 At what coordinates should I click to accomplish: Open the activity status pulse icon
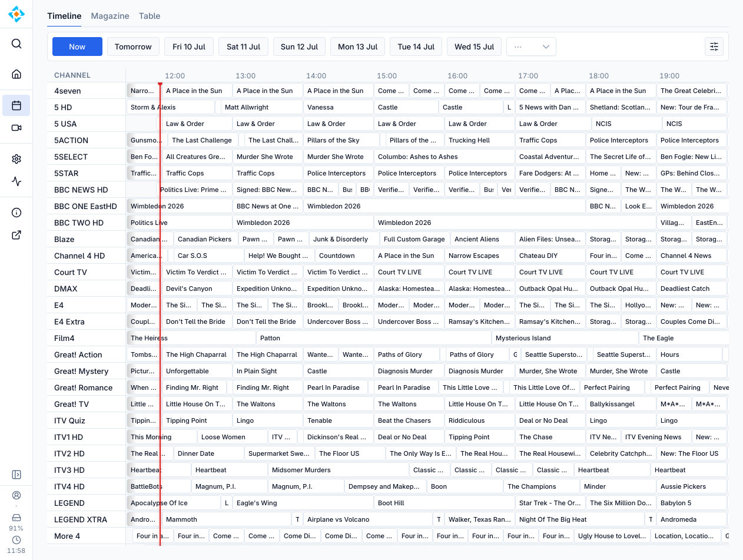16,181
